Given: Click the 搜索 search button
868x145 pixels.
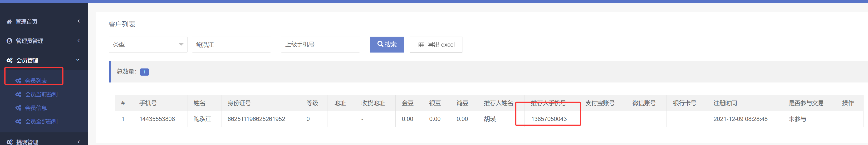Looking at the screenshot, I should 387,44.
